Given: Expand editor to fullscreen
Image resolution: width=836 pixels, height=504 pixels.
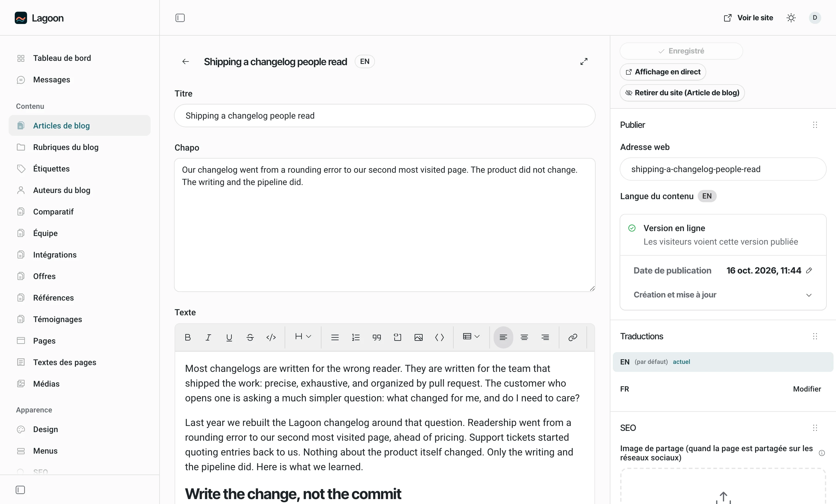Looking at the screenshot, I should tap(584, 61).
